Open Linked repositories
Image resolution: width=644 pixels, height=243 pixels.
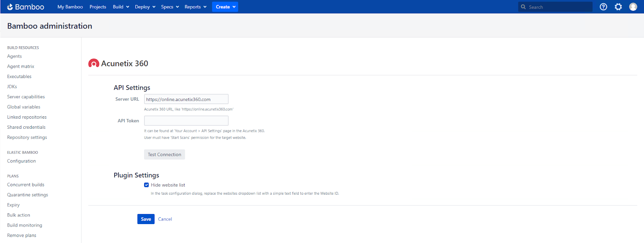(27, 117)
